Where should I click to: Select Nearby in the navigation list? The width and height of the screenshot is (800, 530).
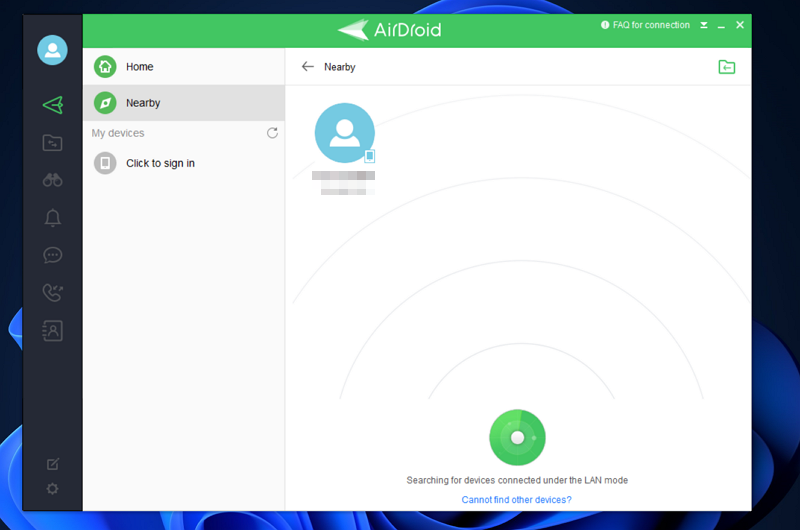click(x=143, y=103)
